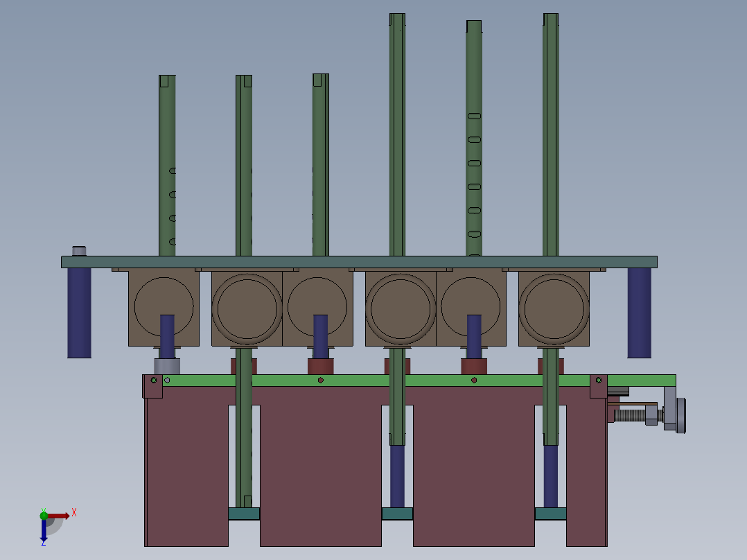This screenshot has height=560, width=747.
Task: Select the threaded adjustment screw beside the knob
Action: click(x=630, y=416)
